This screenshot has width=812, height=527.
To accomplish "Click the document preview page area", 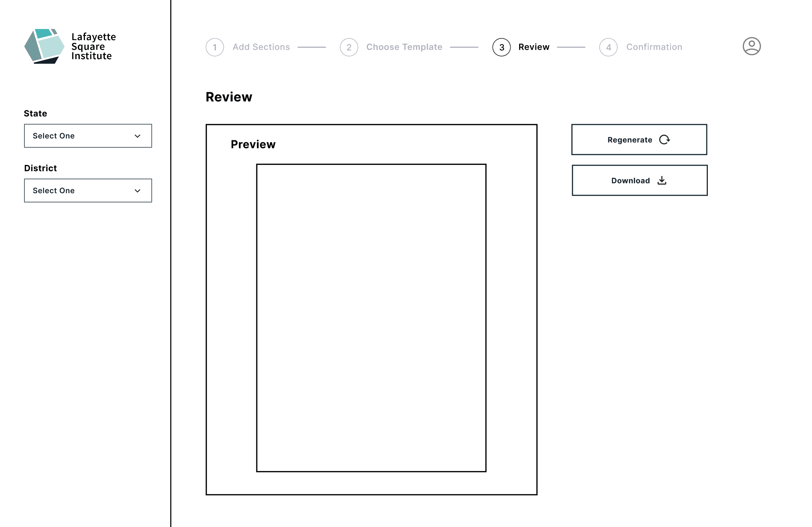I will [x=371, y=318].
